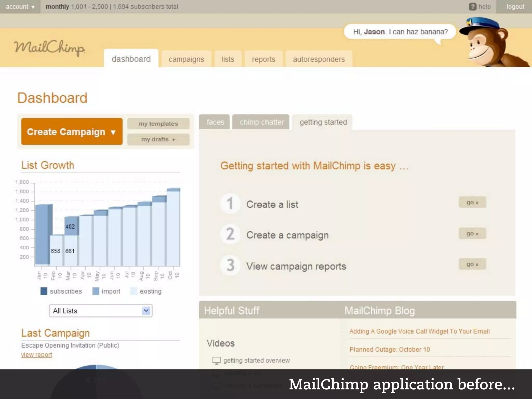This screenshot has height=399, width=532.
Task: Click the Create a campaign step text
Action: pyautogui.click(x=287, y=235)
